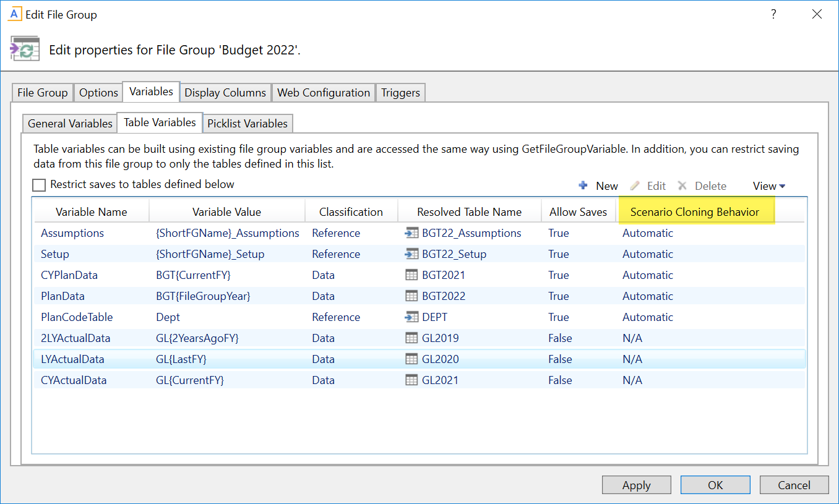Switch to the General Variables tab
The image size is (839, 504).
70,124
